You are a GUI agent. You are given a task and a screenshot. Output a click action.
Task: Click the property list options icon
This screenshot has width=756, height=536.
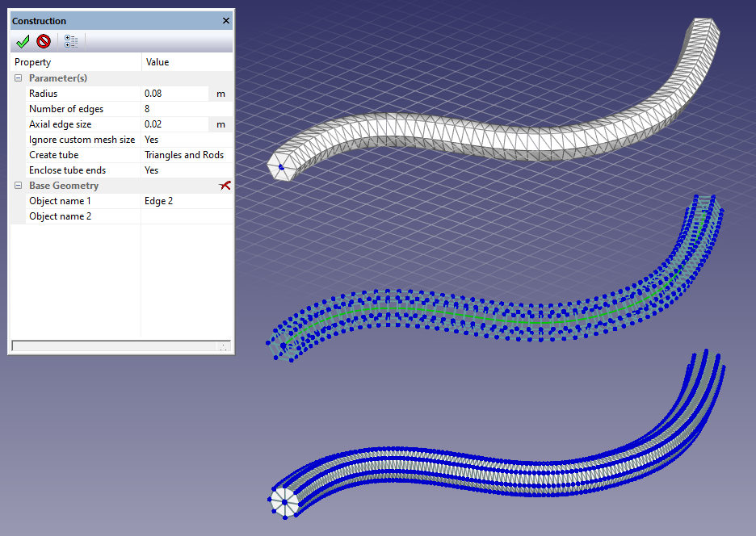[x=71, y=41]
